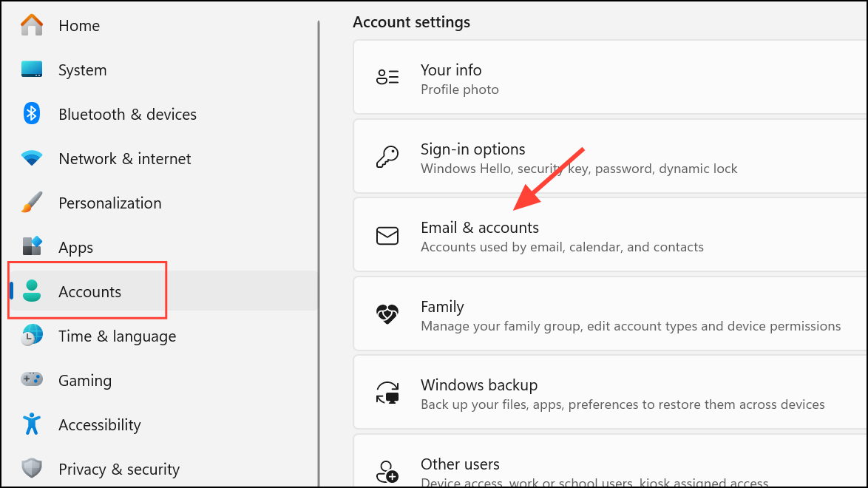
Task: Open Email & accounts settings
Action: [610, 235]
